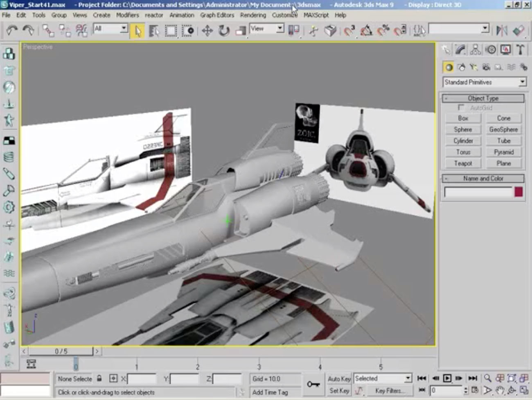Toggle 3D Snaps magnet icon
Screen dimensions: 532x400
(349, 31)
